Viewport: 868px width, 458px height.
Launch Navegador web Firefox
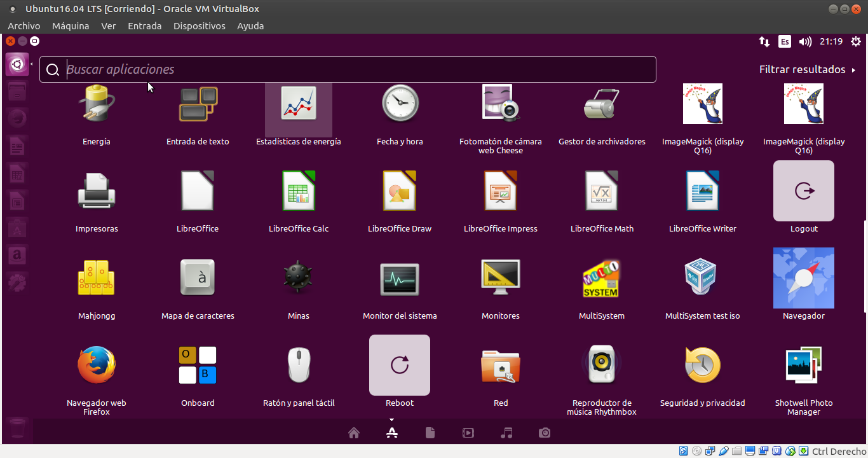click(97, 365)
